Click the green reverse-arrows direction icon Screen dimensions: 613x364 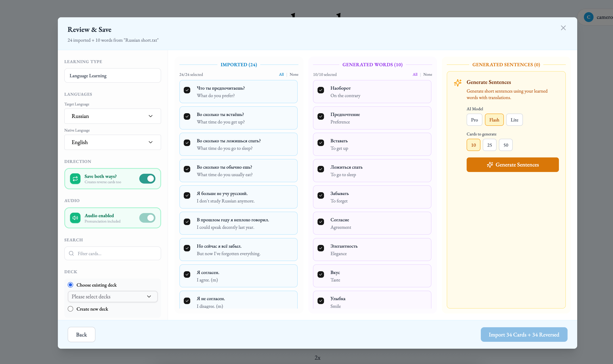click(x=75, y=179)
